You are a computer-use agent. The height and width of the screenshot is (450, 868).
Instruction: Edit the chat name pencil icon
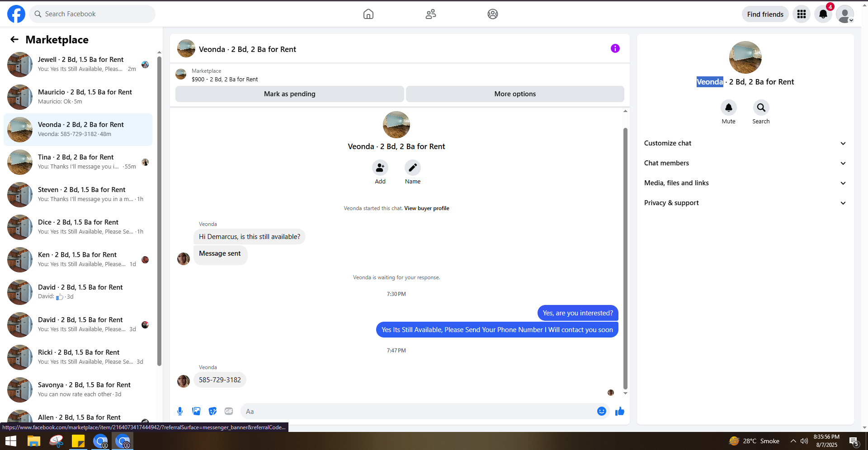[x=413, y=168]
